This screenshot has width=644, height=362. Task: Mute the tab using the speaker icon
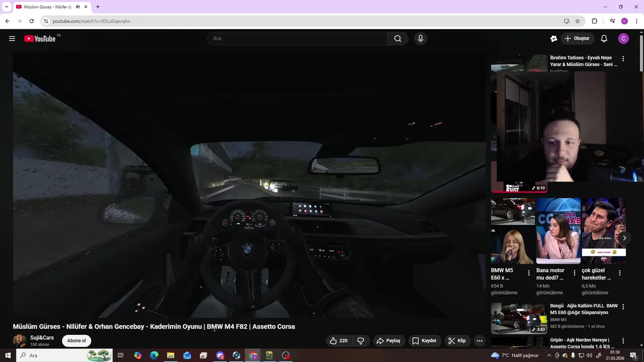pyautogui.click(x=77, y=7)
